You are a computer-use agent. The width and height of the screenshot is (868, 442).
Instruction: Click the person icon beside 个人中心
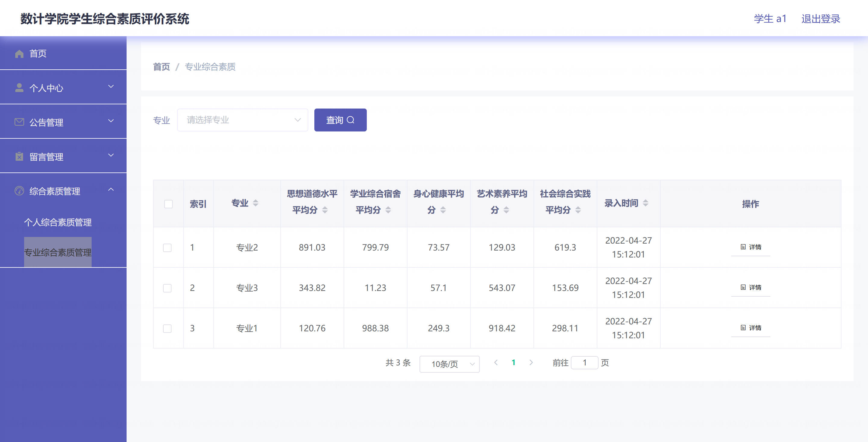click(19, 88)
